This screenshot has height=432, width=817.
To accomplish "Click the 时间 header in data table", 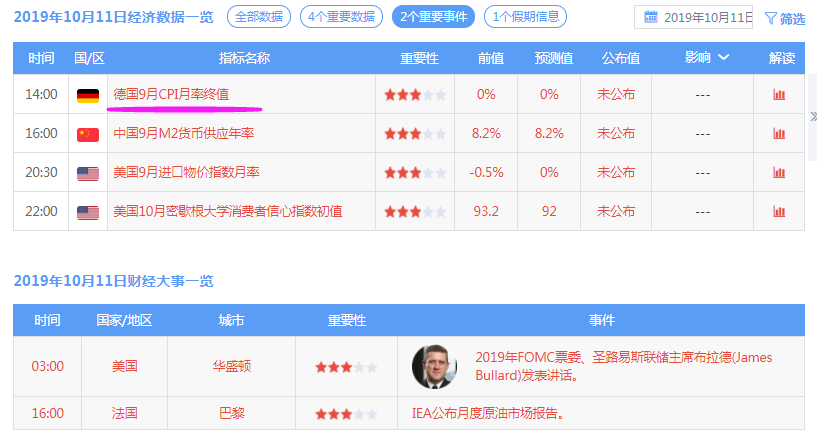I will coord(41,58).
